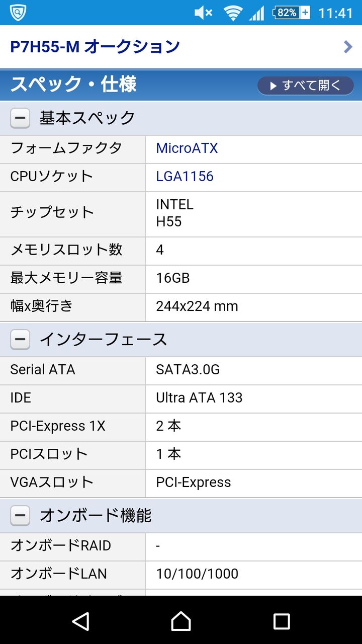Tap the security shield icon in status bar
362x644 pixels.
[18, 13]
